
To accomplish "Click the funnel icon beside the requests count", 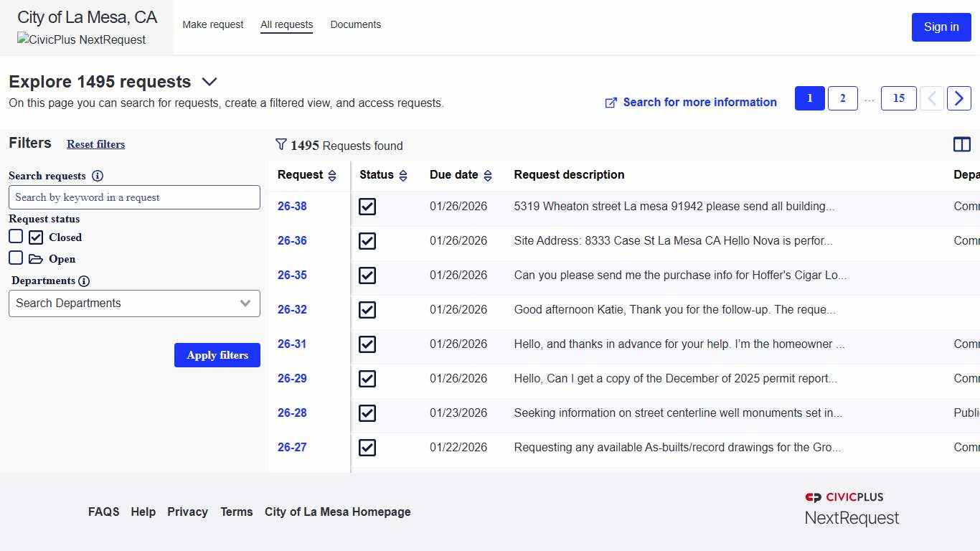I will [281, 145].
